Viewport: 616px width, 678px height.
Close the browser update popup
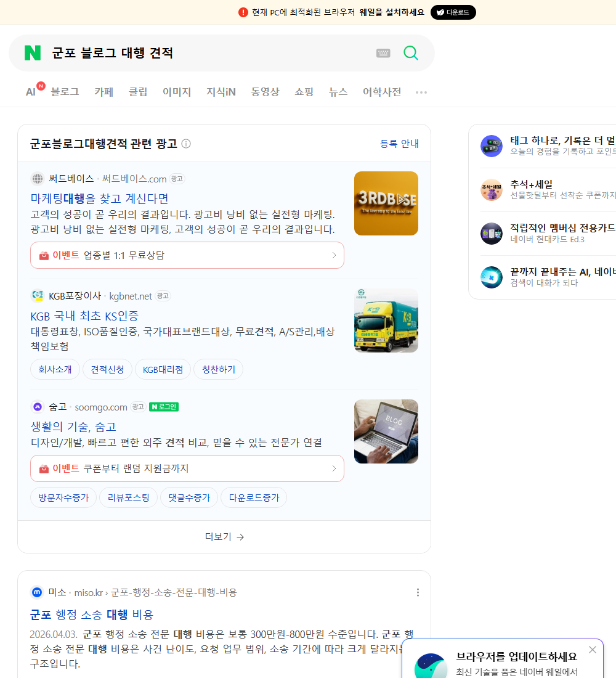click(592, 650)
